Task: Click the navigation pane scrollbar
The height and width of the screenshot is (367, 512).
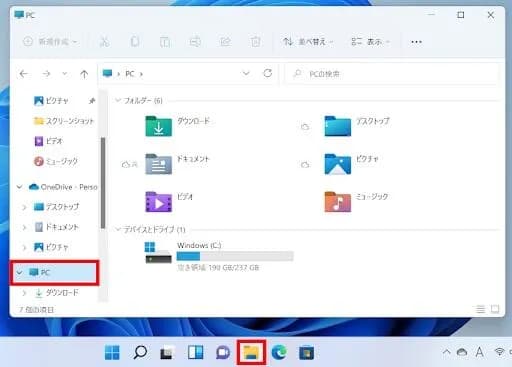Action: click(103, 183)
